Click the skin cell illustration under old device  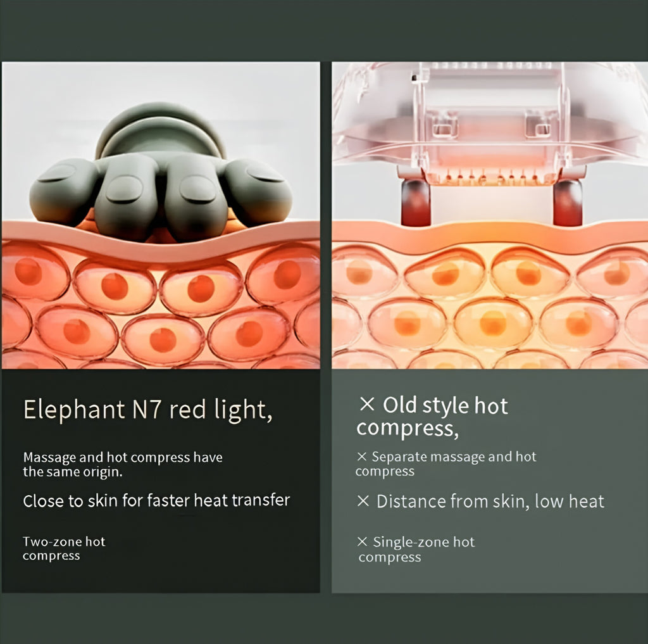[x=490, y=306]
